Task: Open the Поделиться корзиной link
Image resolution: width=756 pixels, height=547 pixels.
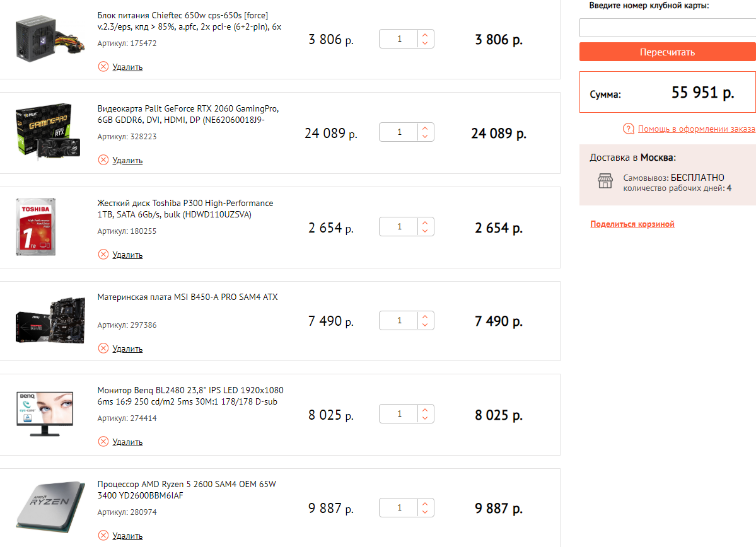Action: [x=632, y=224]
